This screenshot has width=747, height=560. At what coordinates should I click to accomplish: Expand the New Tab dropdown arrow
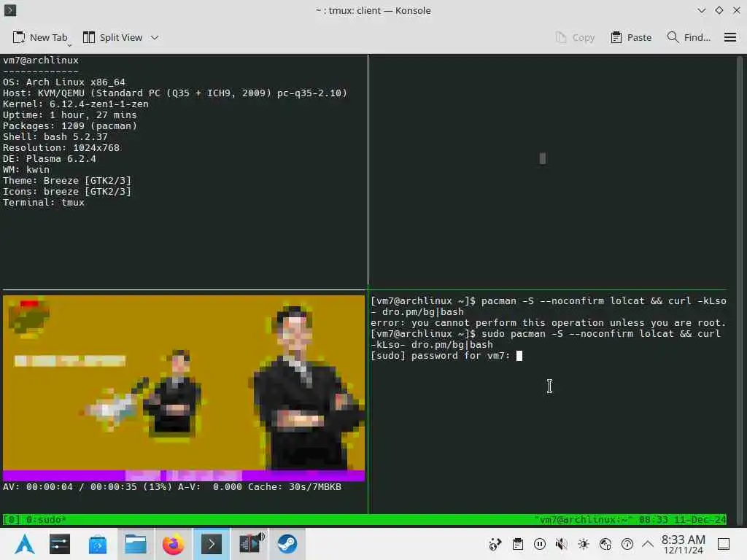pyautogui.click(x=69, y=44)
